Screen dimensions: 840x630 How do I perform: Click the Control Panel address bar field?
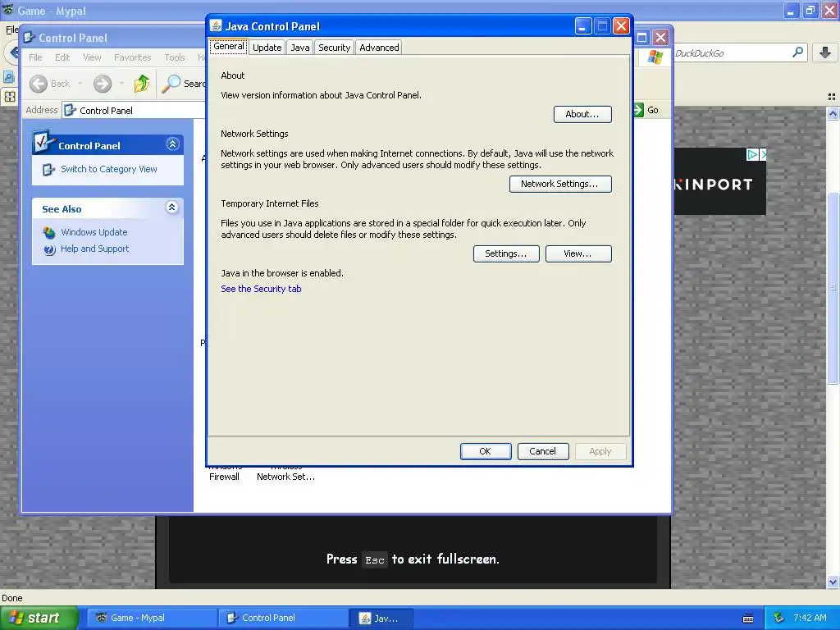(x=134, y=111)
